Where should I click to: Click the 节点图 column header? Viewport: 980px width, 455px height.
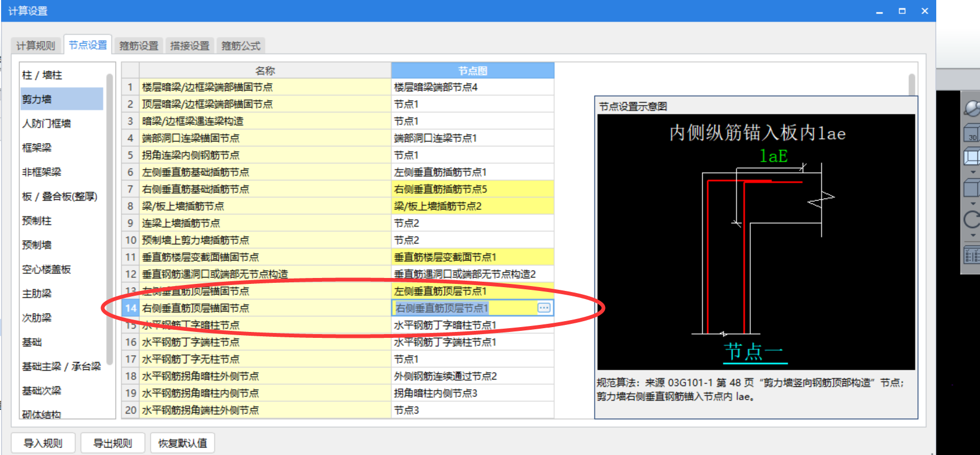point(473,71)
